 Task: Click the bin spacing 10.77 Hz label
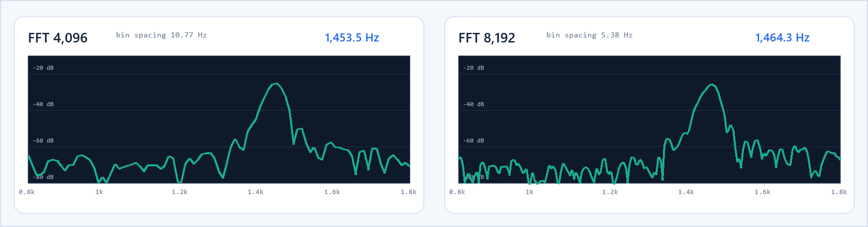click(x=161, y=35)
